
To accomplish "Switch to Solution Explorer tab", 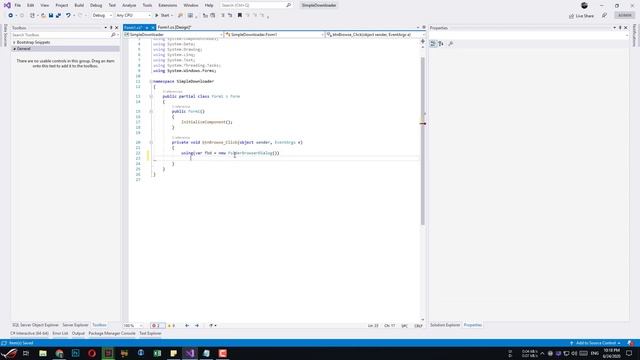I will 445,325.
